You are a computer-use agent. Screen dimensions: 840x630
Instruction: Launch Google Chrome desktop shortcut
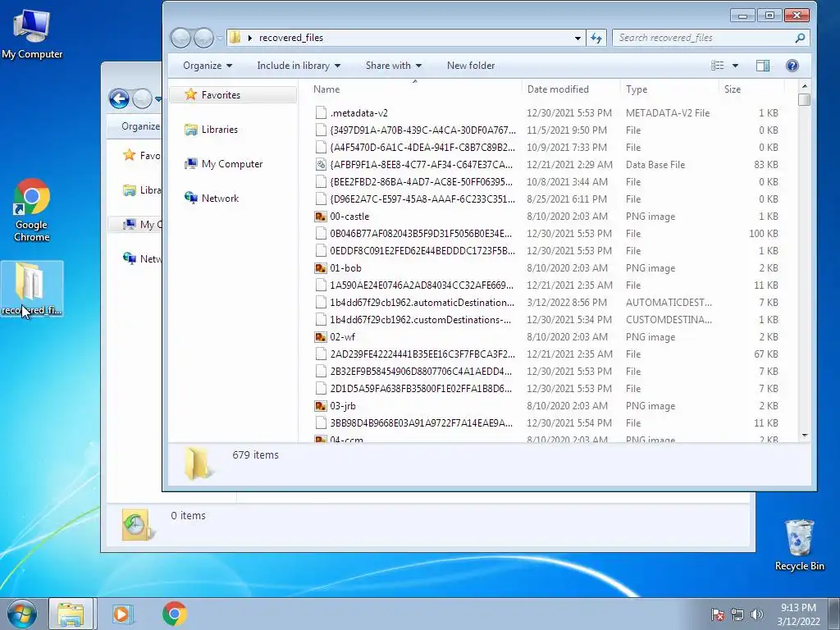pyautogui.click(x=32, y=210)
